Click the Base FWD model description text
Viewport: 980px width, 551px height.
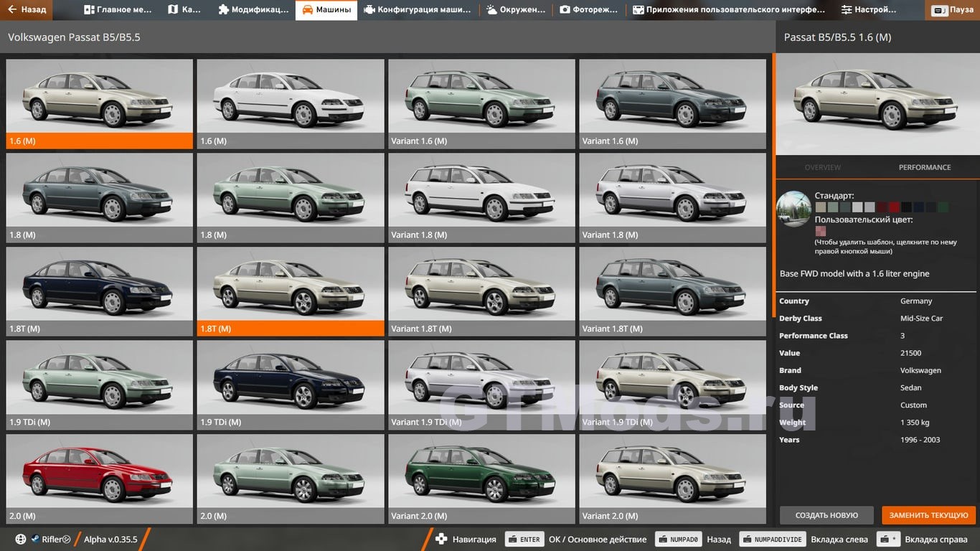854,274
